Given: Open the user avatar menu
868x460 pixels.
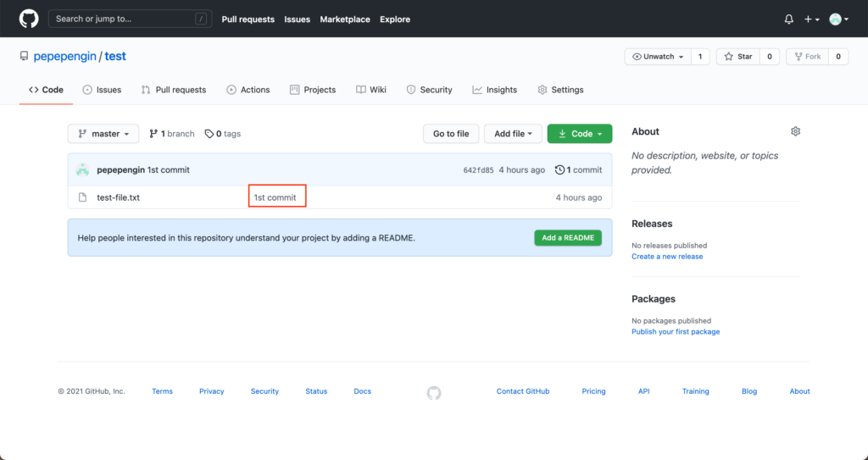Looking at the screenshot, I should [x=838, y=19].
